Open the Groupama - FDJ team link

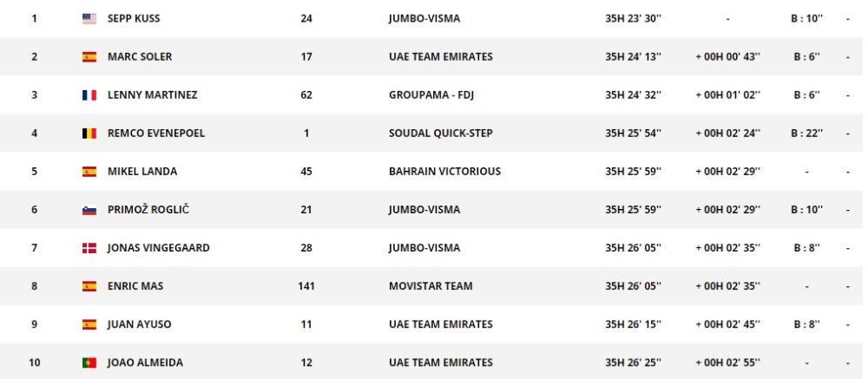point(431,95)
